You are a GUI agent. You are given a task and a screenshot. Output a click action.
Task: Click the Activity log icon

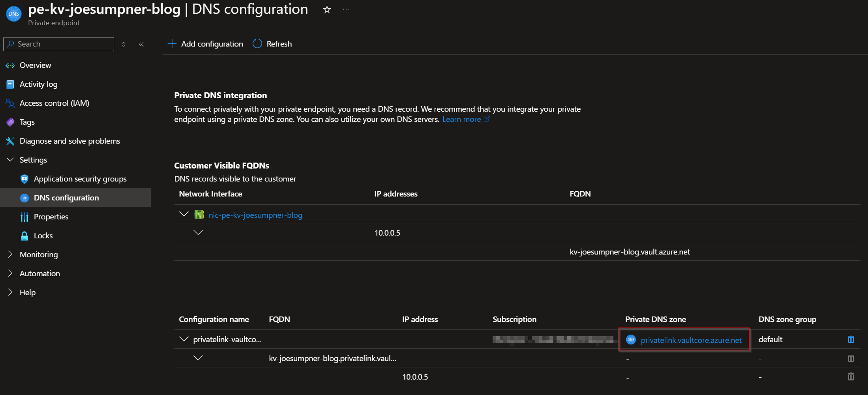point(10,84)
